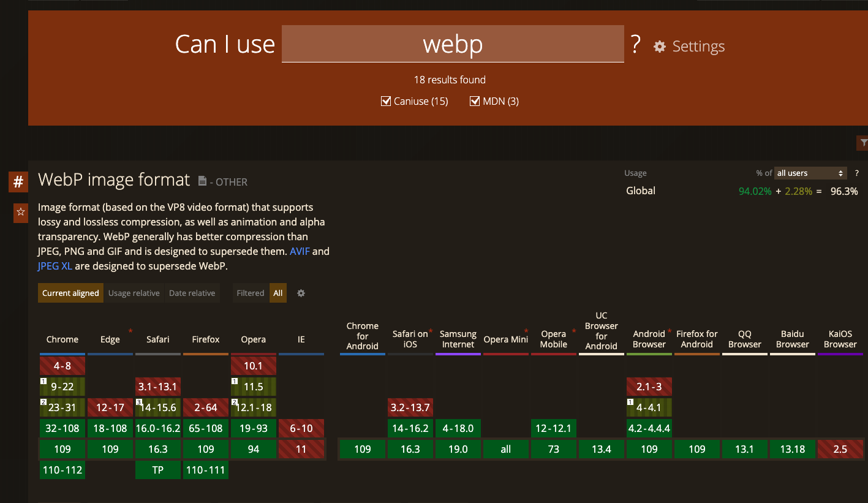Star the WebP image format feature
This screenshot has height=503, width=868.
21,212
